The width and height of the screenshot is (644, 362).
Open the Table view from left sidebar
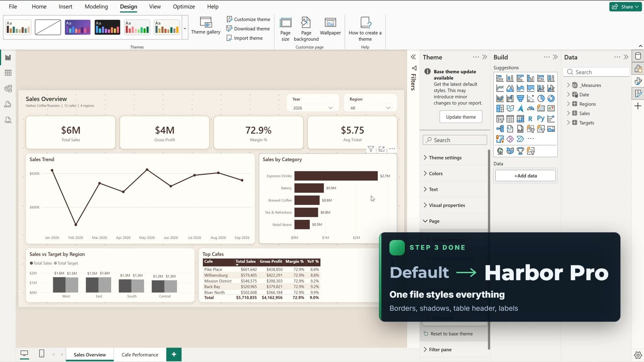8,73
